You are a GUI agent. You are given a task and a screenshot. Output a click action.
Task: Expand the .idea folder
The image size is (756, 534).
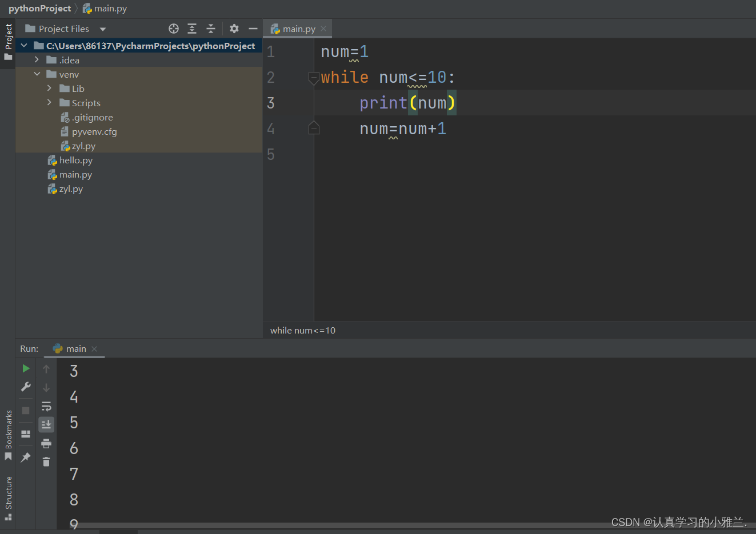click(37, 59)
